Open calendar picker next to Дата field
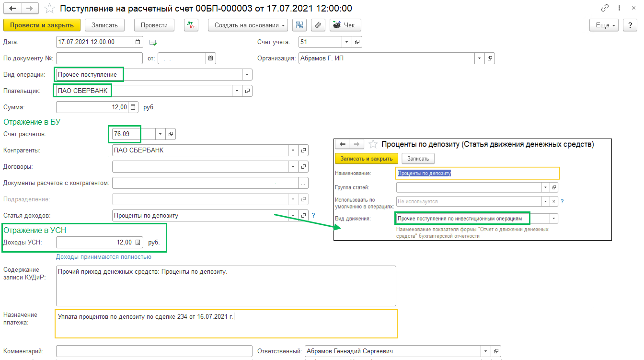644x360 pixels. pyautogui.click(x=138, y=42)
